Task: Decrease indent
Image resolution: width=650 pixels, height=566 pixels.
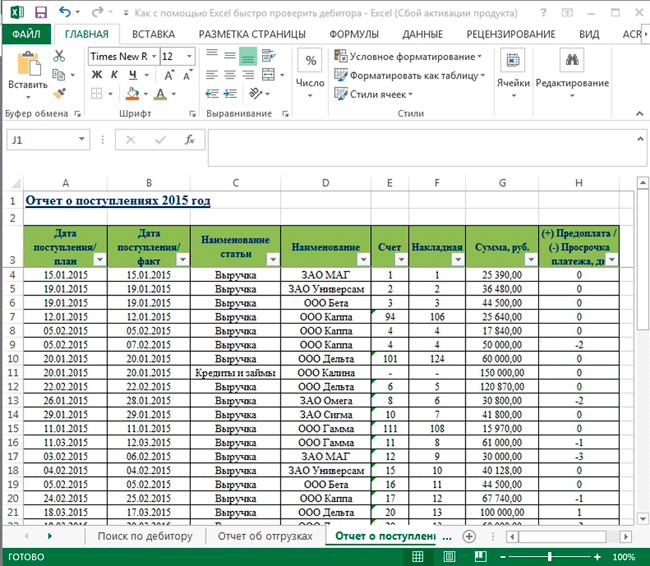Action: pos(212,94)
